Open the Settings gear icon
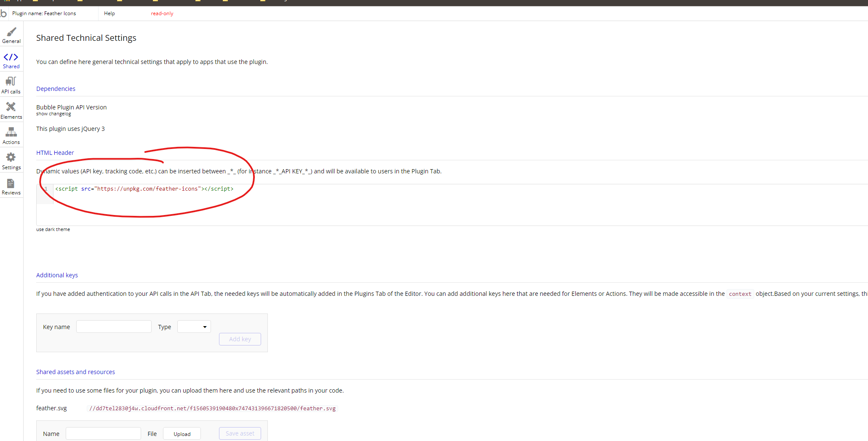 click(x=11, y=157)
